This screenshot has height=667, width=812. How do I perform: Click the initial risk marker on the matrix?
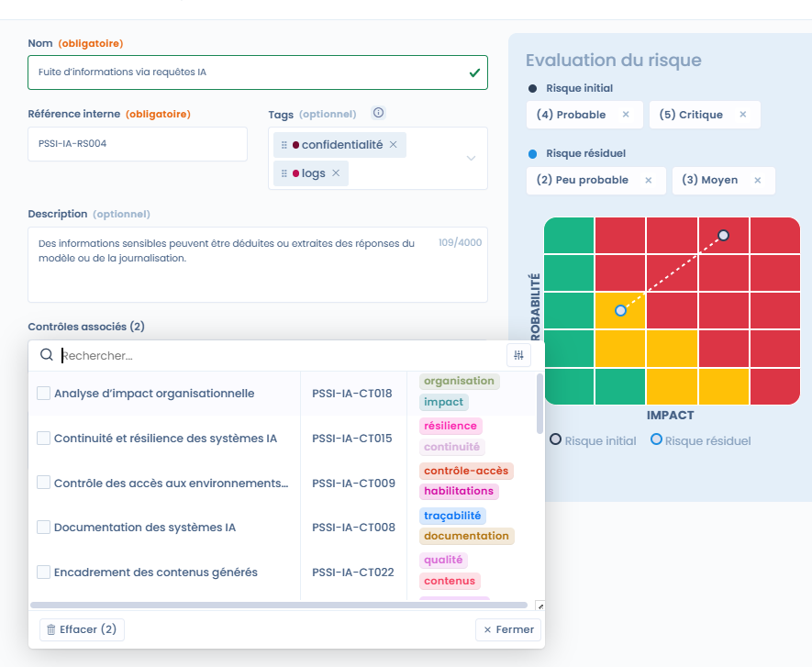tap(723, 236)
